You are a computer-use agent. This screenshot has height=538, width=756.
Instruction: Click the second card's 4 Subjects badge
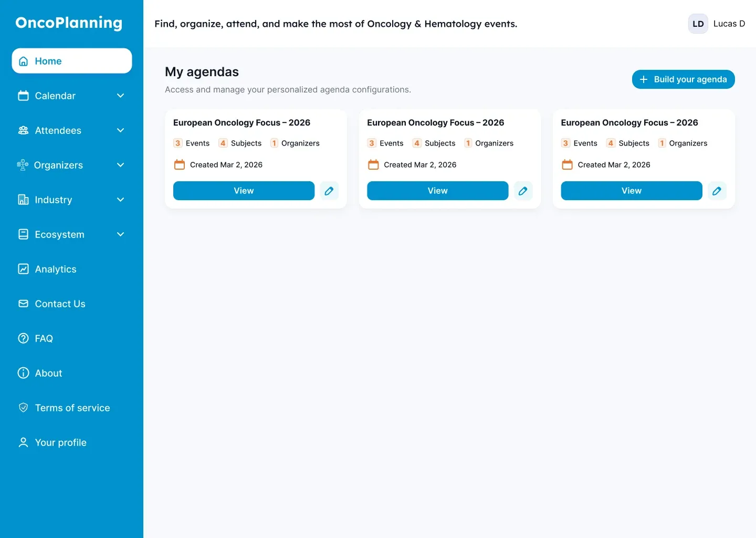434,143
